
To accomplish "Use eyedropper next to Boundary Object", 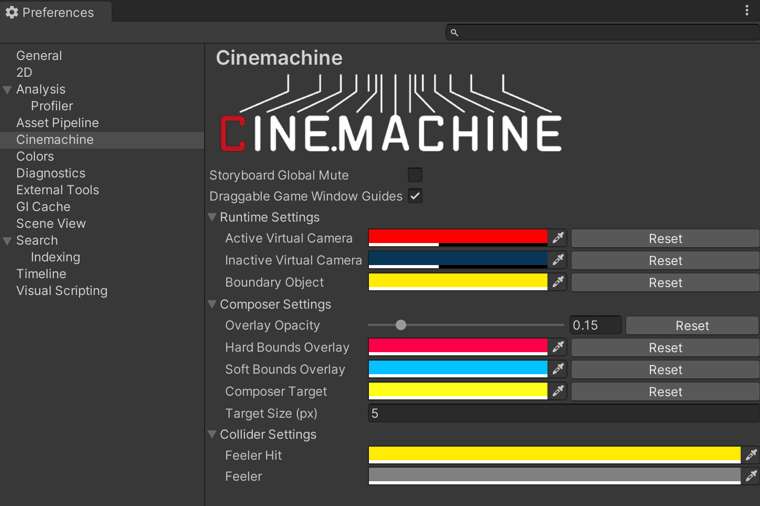I will (558, 282).
